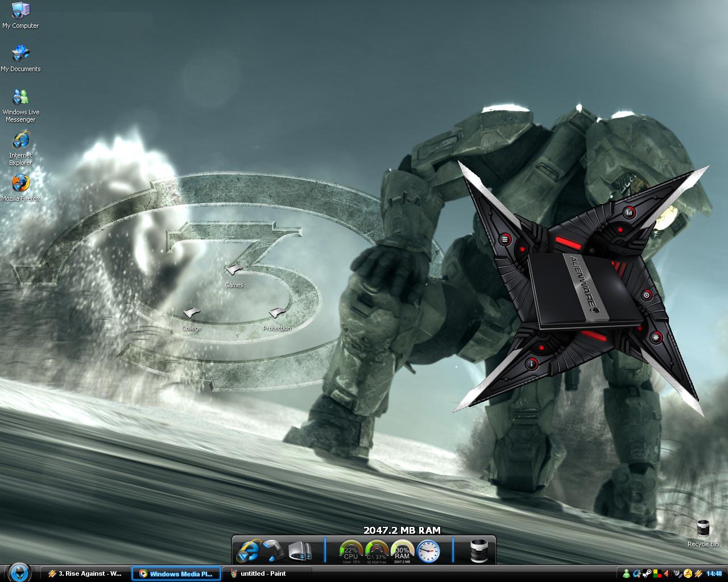Open the Protection folder shortcut
This screenshot has height=582, width=728.
pyautogui.click(x=277, y=319)
